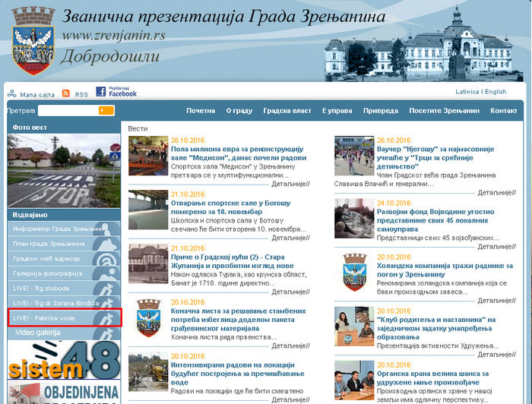Click the children's race thumbnail

pyautogui.click(x=354, y=156)
